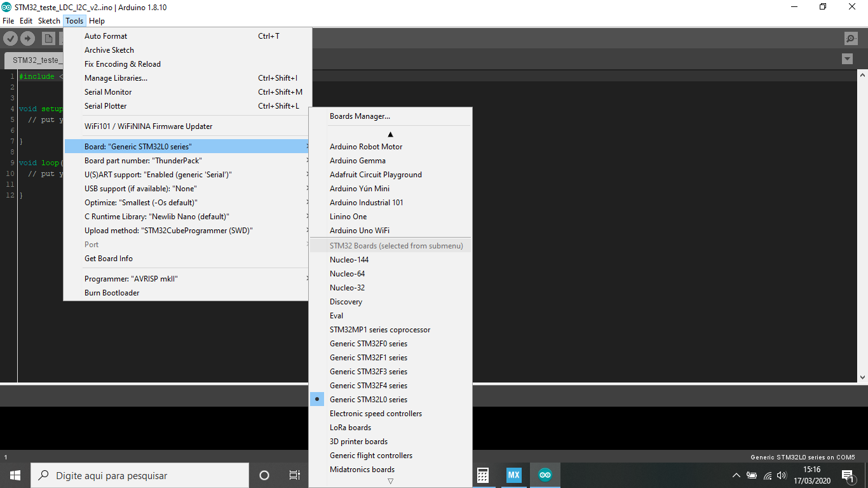Click the selected Generic STM32L0 series entry
This screenshot has width=868, height=488.
pyautogui.click(x=390, y=400)
